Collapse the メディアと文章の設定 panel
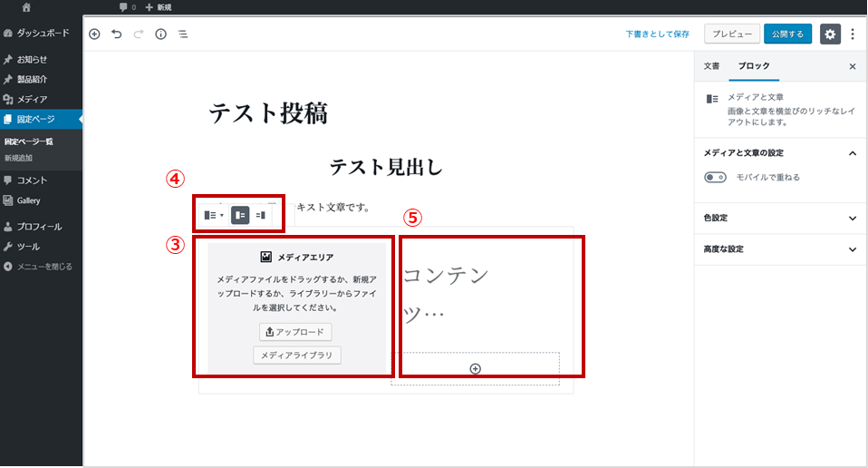The image size is (868, 468). [852, 153]
